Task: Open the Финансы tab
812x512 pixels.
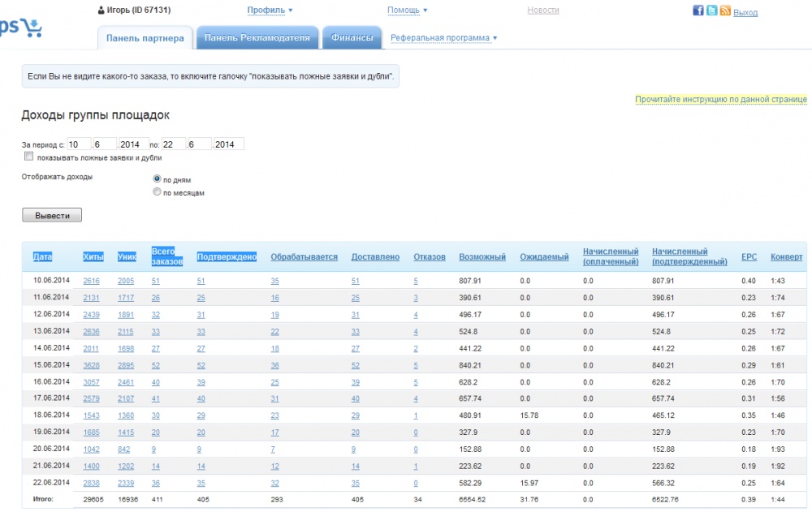Action: [x=352, y=38]
